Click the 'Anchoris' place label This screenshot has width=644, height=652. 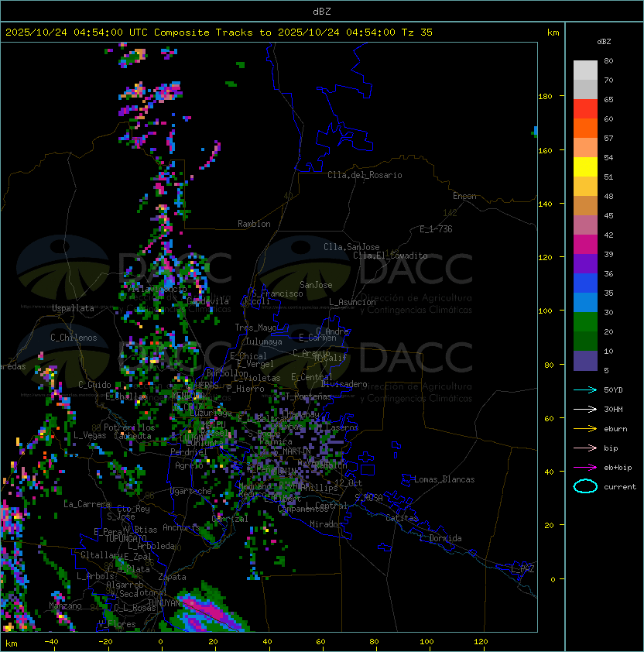pos(181,527)
